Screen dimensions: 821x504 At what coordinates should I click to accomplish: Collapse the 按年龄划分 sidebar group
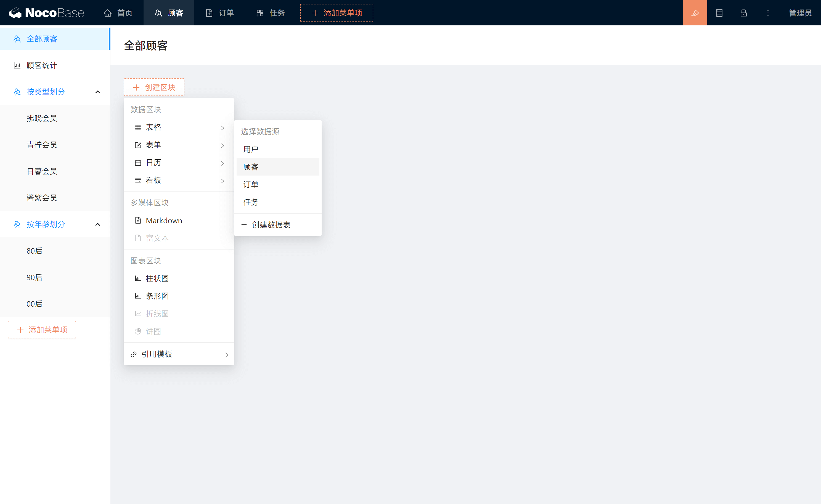(x=98, y=224)
